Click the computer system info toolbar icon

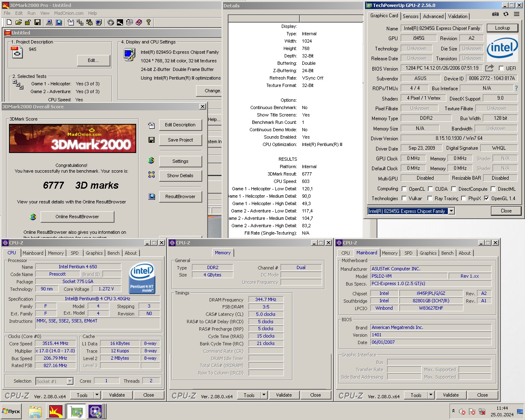[49, 22]
